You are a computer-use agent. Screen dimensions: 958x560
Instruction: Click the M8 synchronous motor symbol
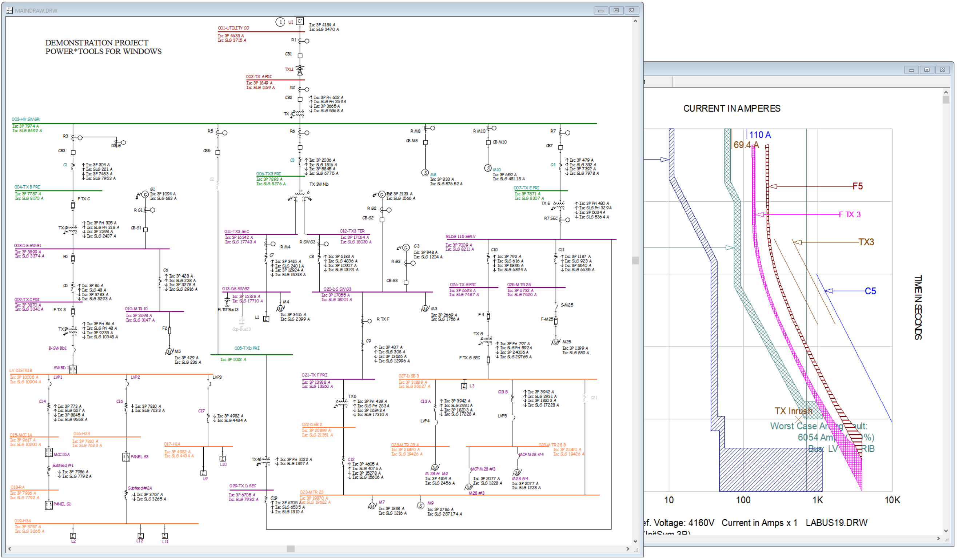426,173
